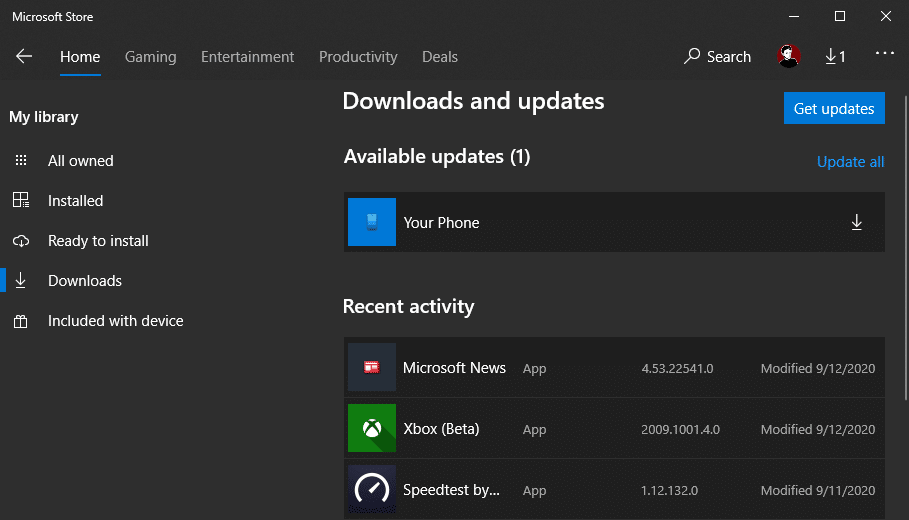Screen dimensions: 909x520
Task: Click the Xbox (Beta) app icon
Action: [x=372, y=428]
